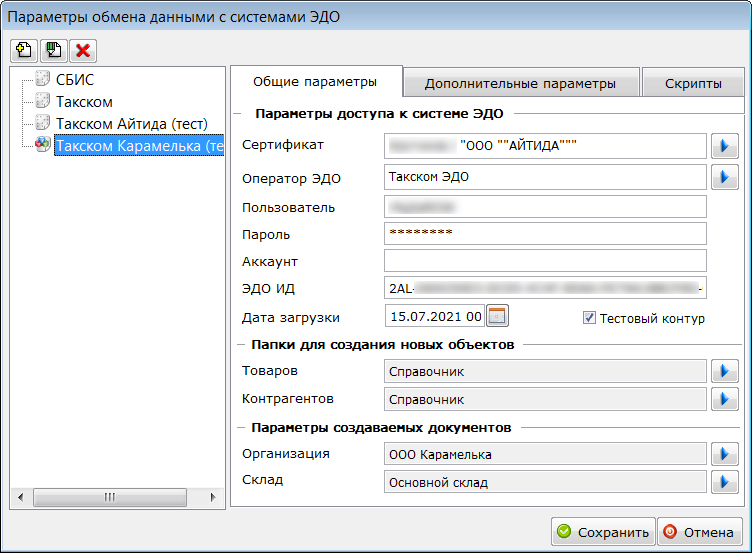This screenshot has width=752, height=553.
Task: Select Такском Айтида (тест) in the tree
Action: (131, 124)
